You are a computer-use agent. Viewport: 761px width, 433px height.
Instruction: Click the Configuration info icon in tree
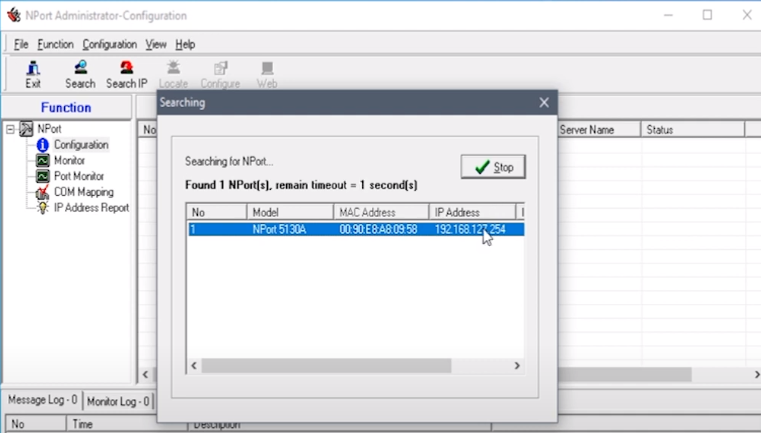coord(43,145)
